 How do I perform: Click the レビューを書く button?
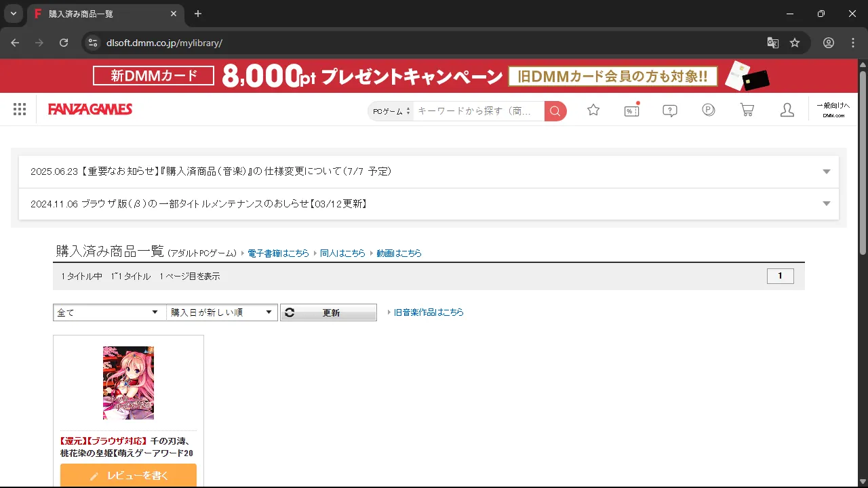tap(128, 475)
